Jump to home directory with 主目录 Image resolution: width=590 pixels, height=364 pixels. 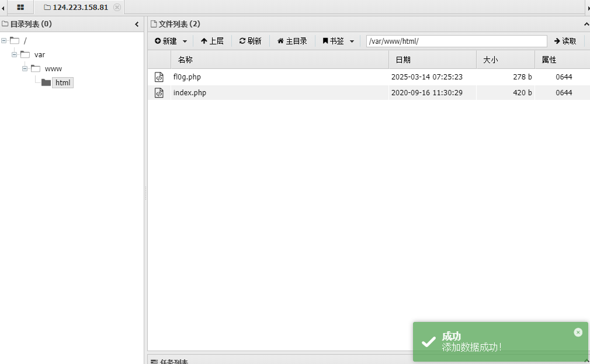(292, 41)
